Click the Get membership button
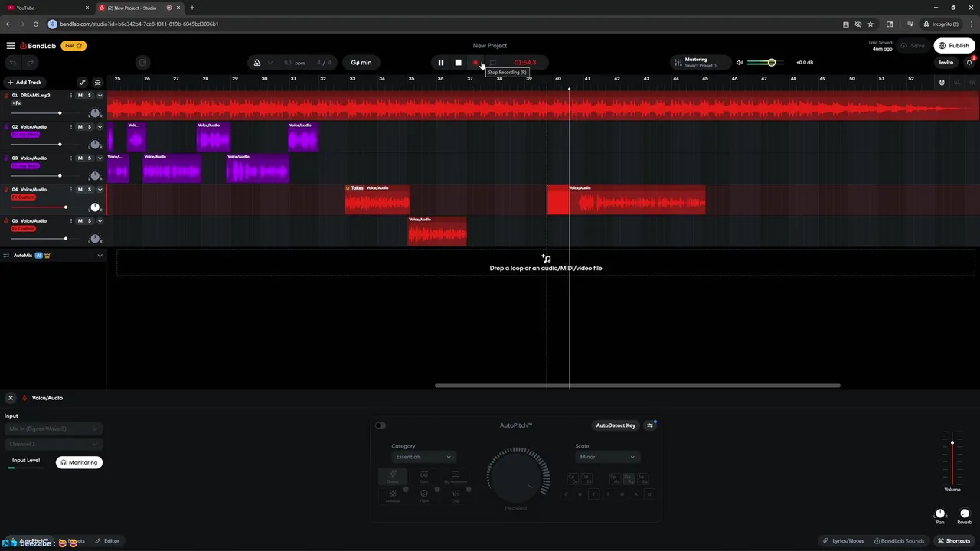 coord(73,46)
